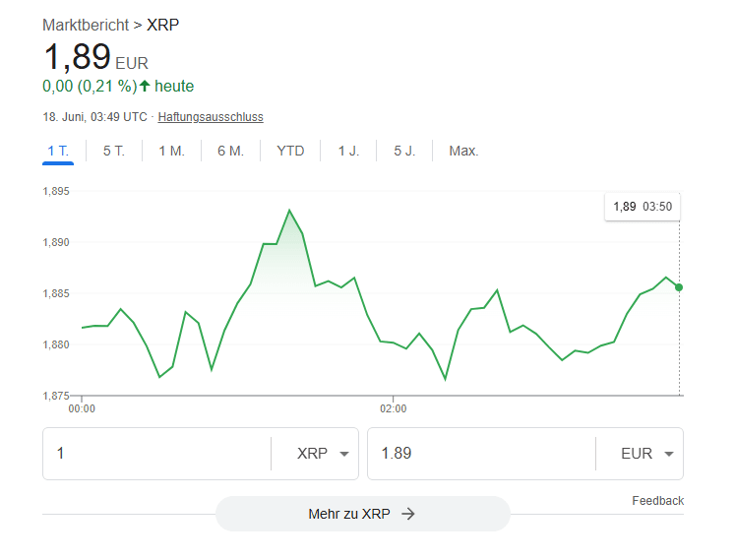Select the Max. chart range
735x560 pixels.
[x=463, y=151]
